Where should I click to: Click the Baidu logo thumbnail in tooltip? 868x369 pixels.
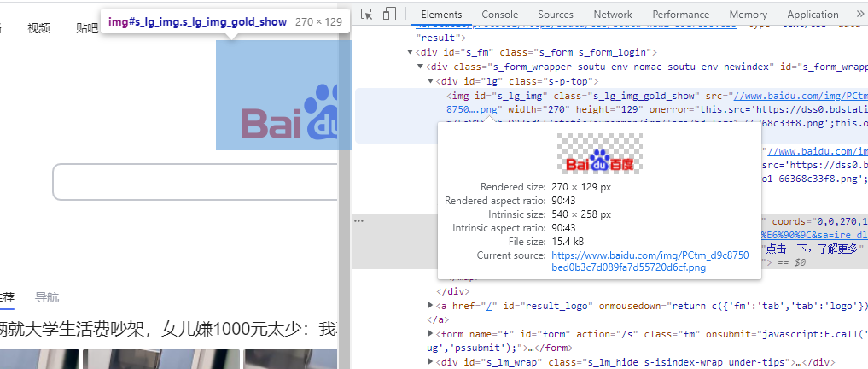pos(599,154)
